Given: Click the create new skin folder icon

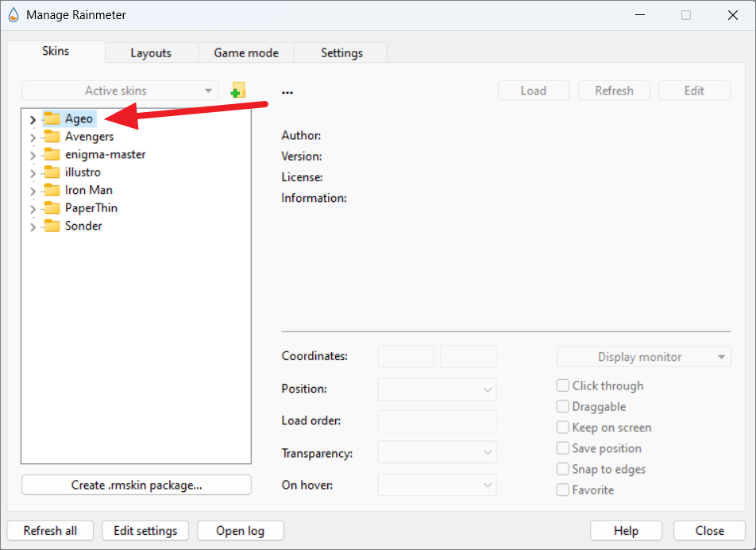Looking at the screenshot, I should click(x=238, y=91).
